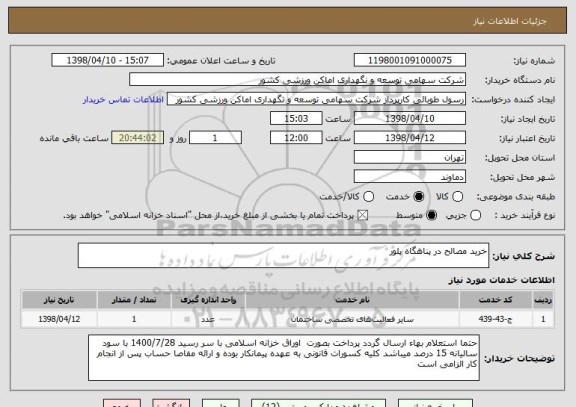The width and height of the screenshot is (576, 407).
Task: Click the ردیف column header
Action: (x=543, y=300)
